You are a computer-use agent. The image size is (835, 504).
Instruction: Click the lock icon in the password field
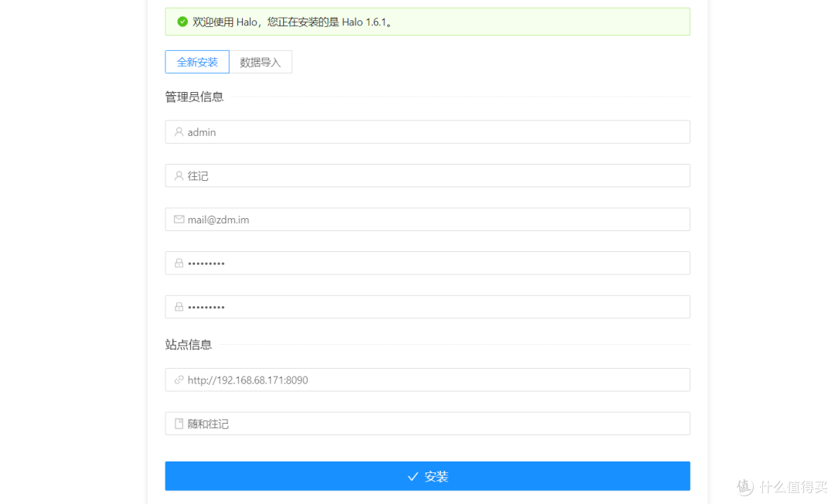point(177,263)
